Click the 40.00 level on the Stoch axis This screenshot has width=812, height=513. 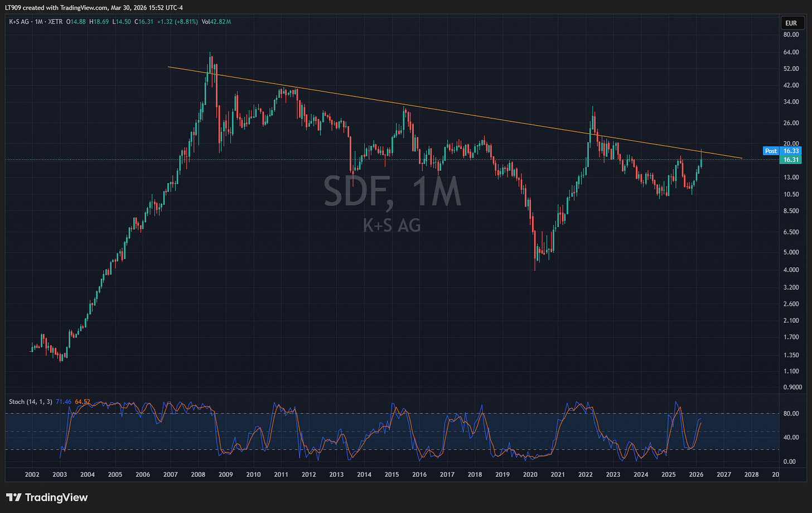click(791, 437)
